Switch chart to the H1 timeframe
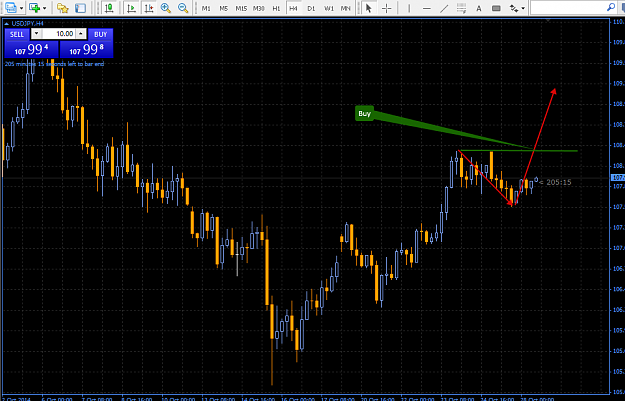Viewport: 625px width, 401px height. click(276, 8)
